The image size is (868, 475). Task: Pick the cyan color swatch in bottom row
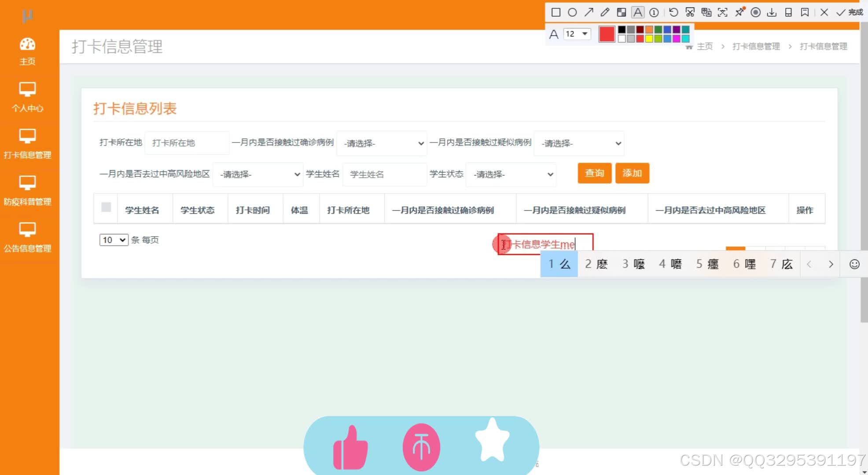tap(686, 39)
